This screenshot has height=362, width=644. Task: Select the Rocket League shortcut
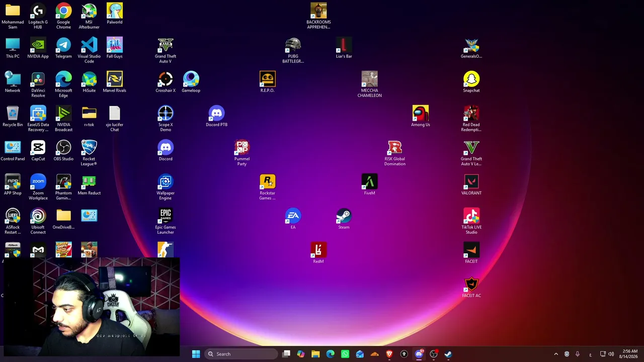pos(89,153)
